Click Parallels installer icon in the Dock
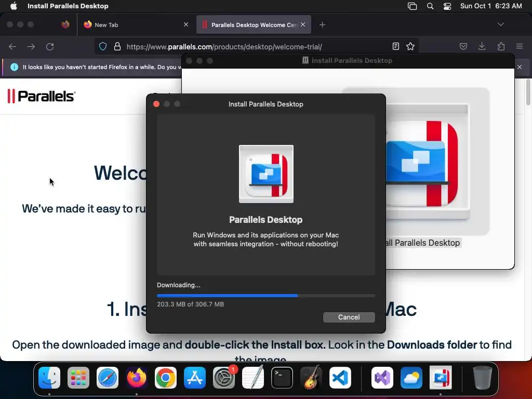Screen dimensions: 532x399 (441, 378)
